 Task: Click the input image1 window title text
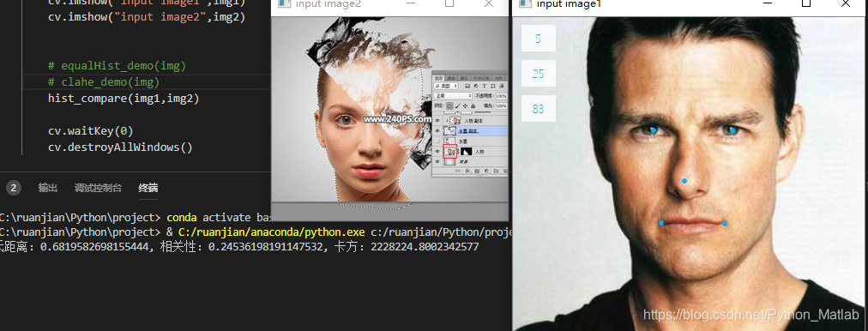pos(569,4)
